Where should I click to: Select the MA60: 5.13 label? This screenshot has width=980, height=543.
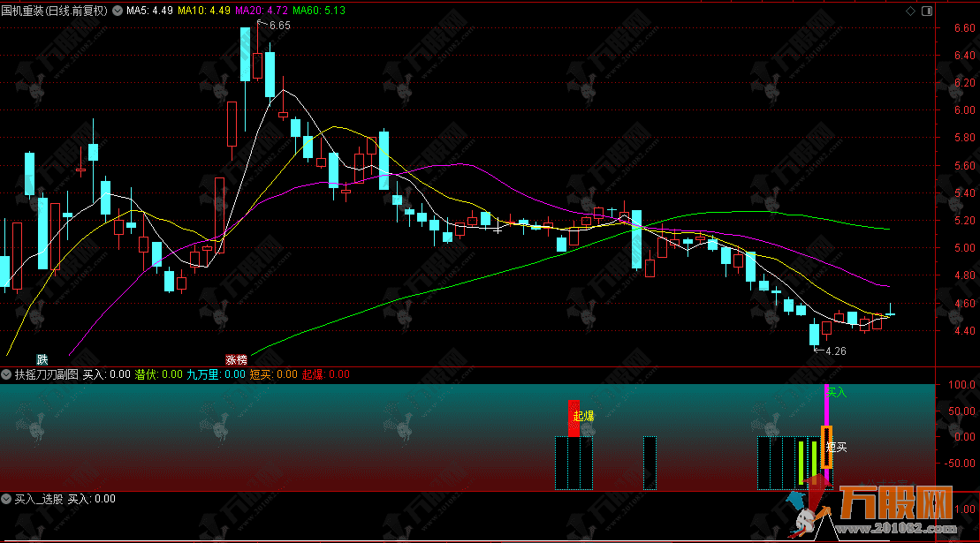pyautogui.click(x=319, y=11)
